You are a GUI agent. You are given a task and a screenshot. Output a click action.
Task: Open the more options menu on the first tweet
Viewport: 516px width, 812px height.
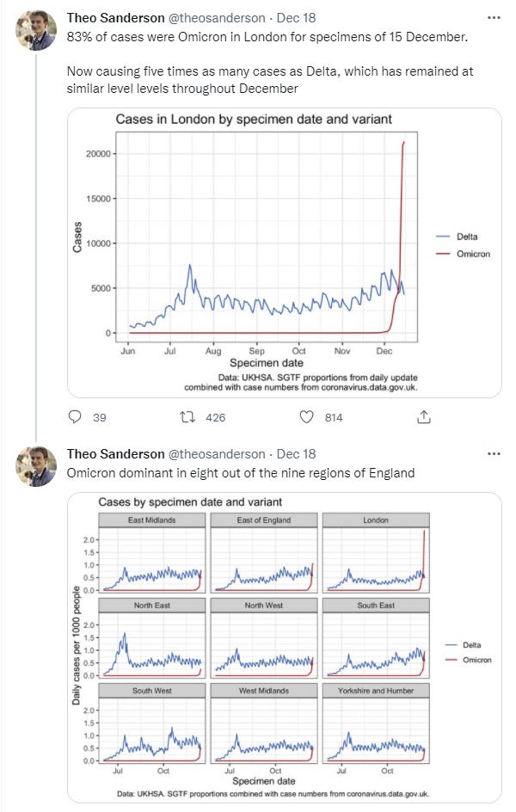[x=493, y=16]
